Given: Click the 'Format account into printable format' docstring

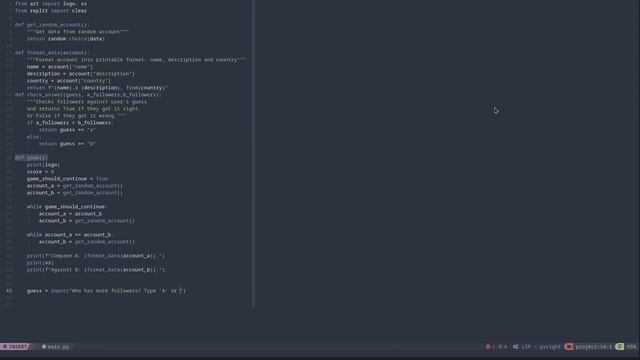Looking at the screenshot, I should coord(136,60).
